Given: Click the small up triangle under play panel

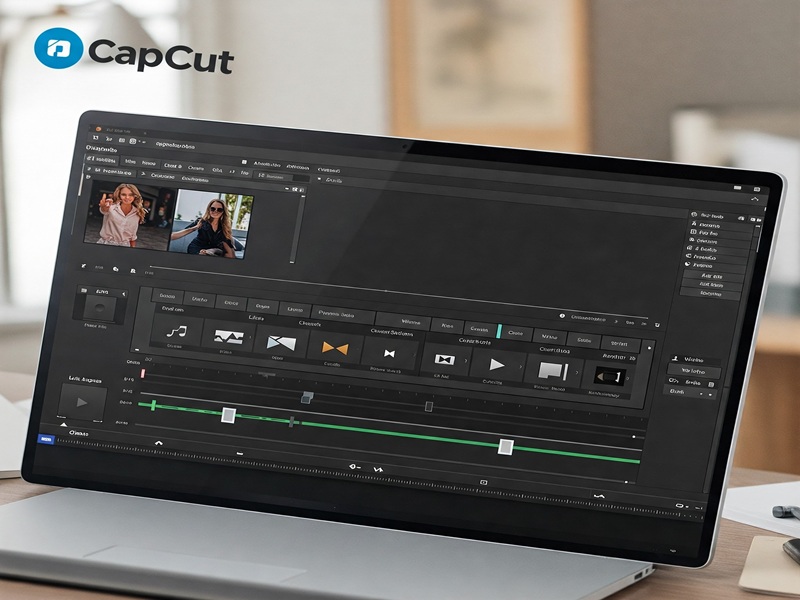Looking at the screenshot, I should (x=64, y=424).
